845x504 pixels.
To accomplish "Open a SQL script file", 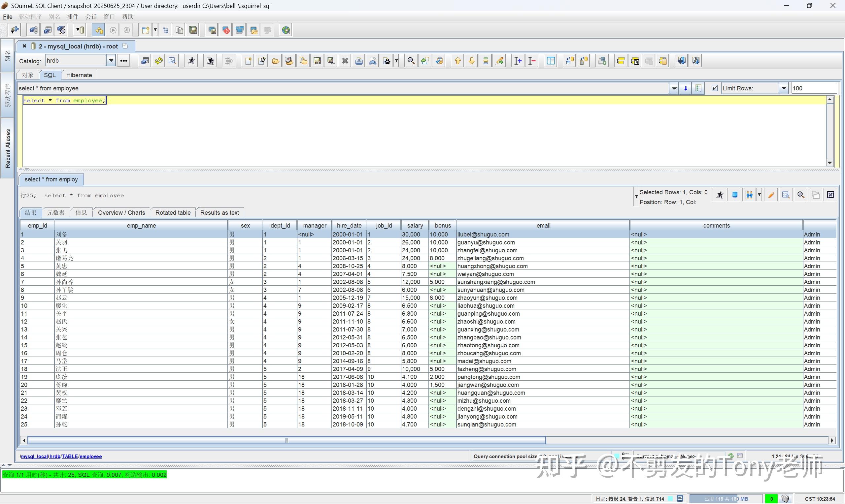I will (276, 60).
